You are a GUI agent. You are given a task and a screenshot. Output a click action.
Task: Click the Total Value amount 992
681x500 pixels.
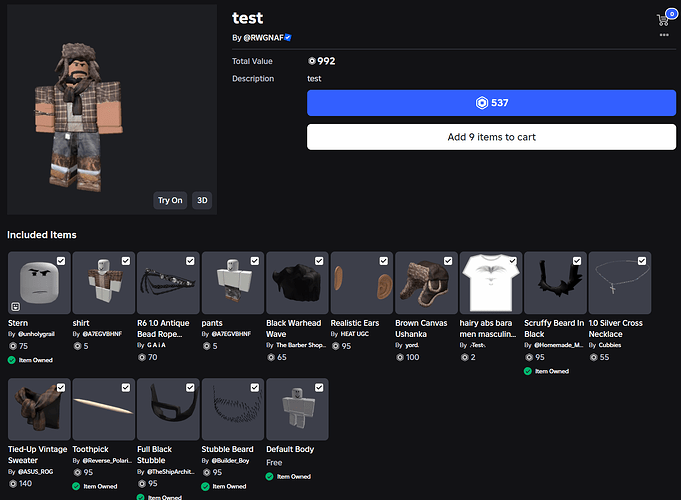(x=326, y=61)
